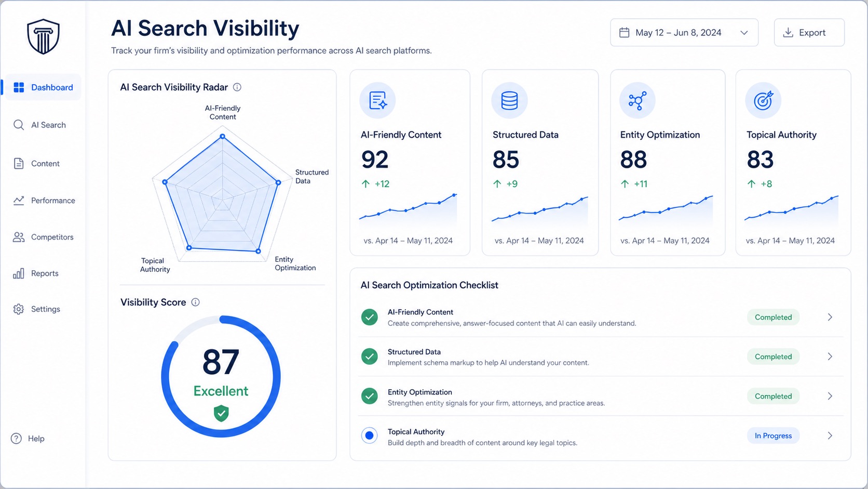Click the Reports bar chart icon
The image size is (868, 489).
(19, 273)
